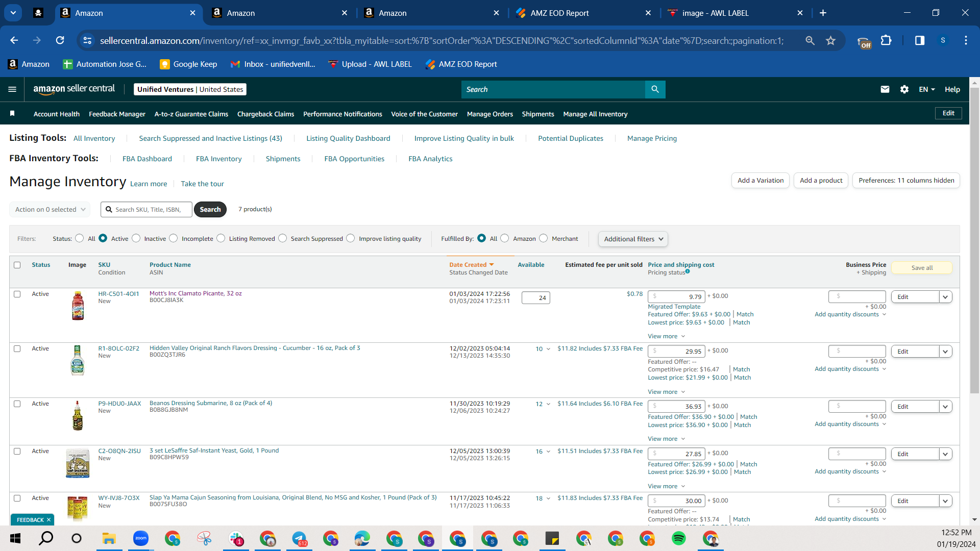This screenshot has width=980, height=551.
Task: Click the Add a Variation button
Action: coord(760,180)
